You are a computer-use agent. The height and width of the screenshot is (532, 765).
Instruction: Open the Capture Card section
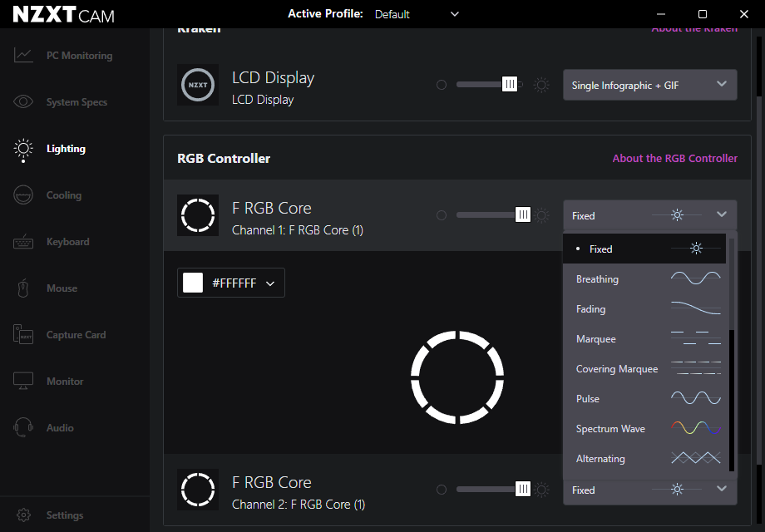76,335
